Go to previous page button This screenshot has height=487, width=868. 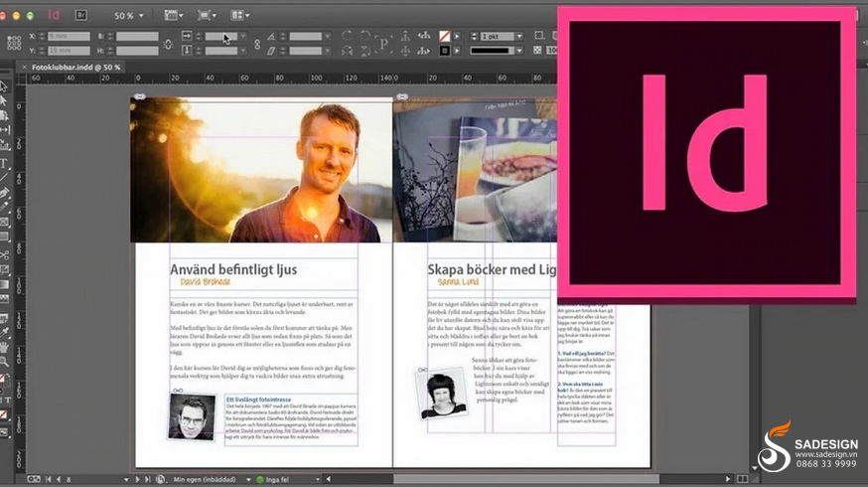(59, 479)
